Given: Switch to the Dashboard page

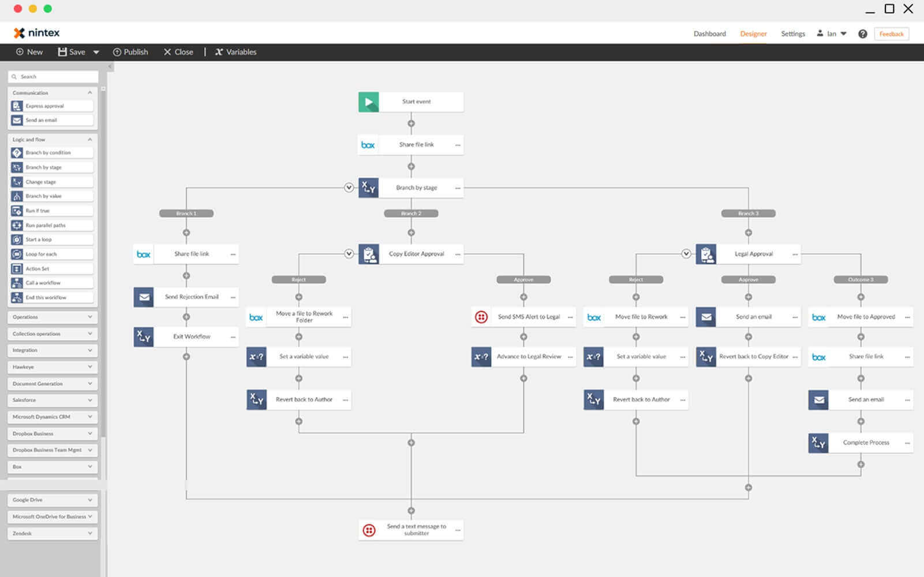Looking at the screenshot, I should (x=710, y=33).
